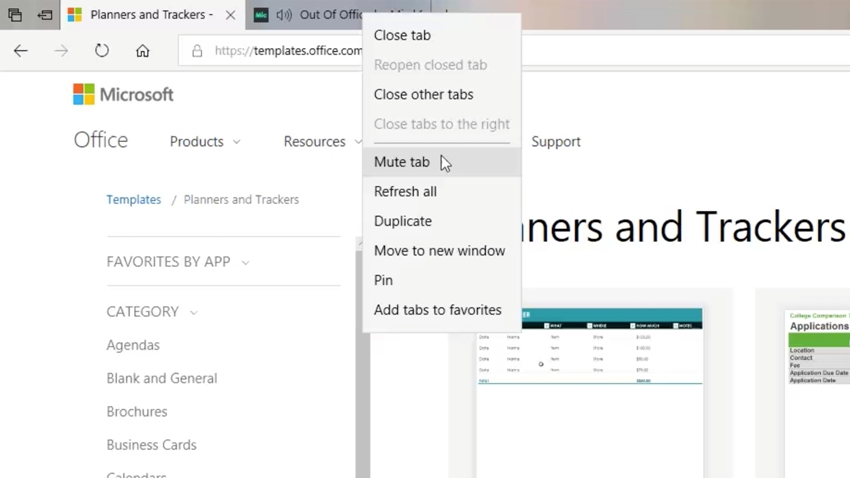
Task: Click the Templates breadcrumb link
Action: (x=134, y=199)
